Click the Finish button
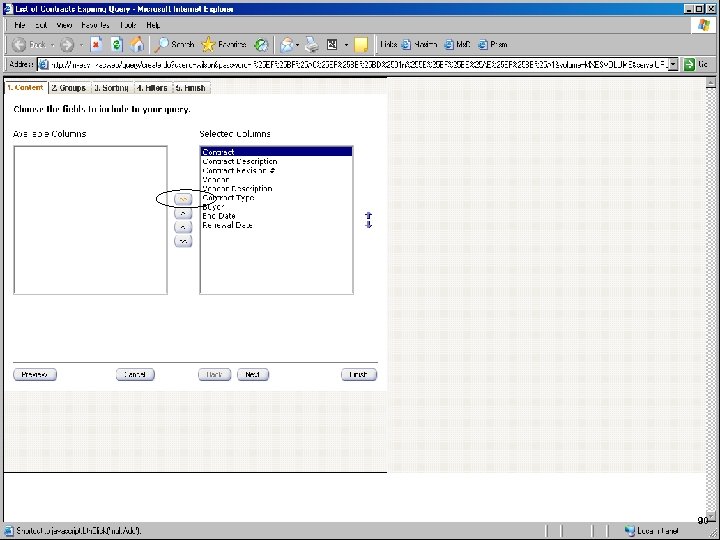Image resolution: width=720 pixels, height=540 pixels. coord(359,375)
